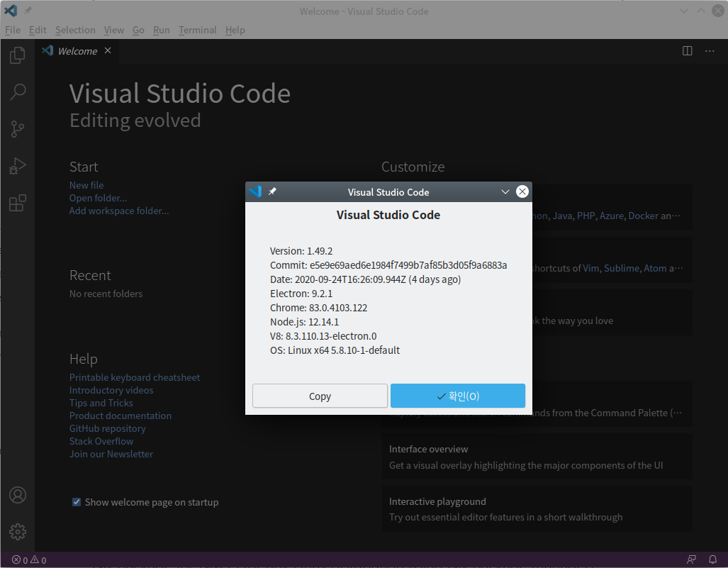This screenshot has width=728, height=568.
Task: Minimize the About dialog with chevron button
Action: pos(505,191)
